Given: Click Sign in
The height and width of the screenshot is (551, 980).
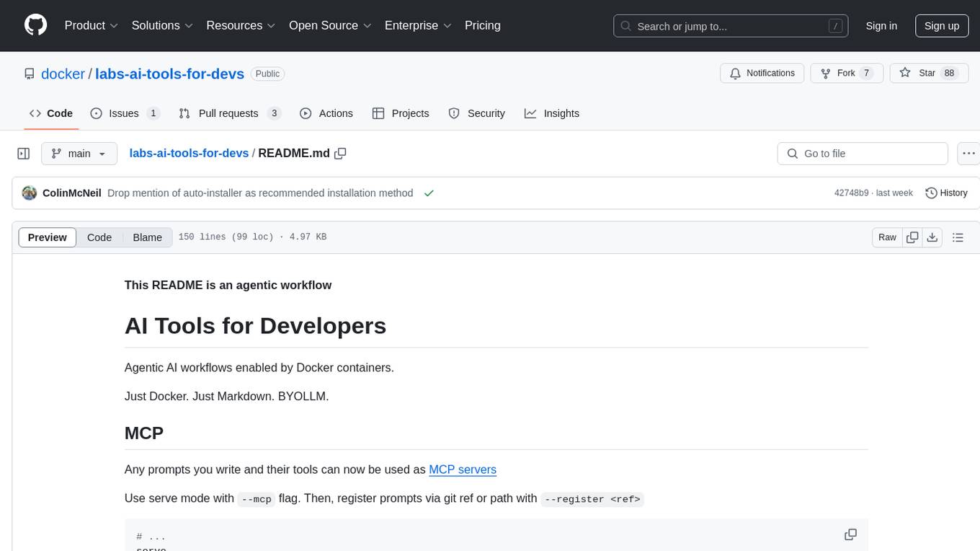Looking at the screenshot, I should (881, 26).
